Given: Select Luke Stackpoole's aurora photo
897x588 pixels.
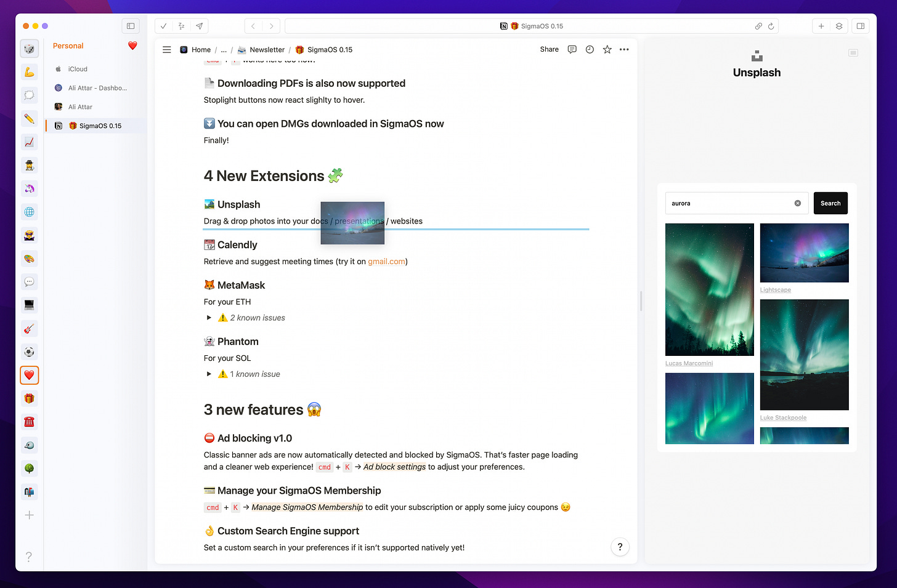Looking at the screenshot, I should coord(805,355).
